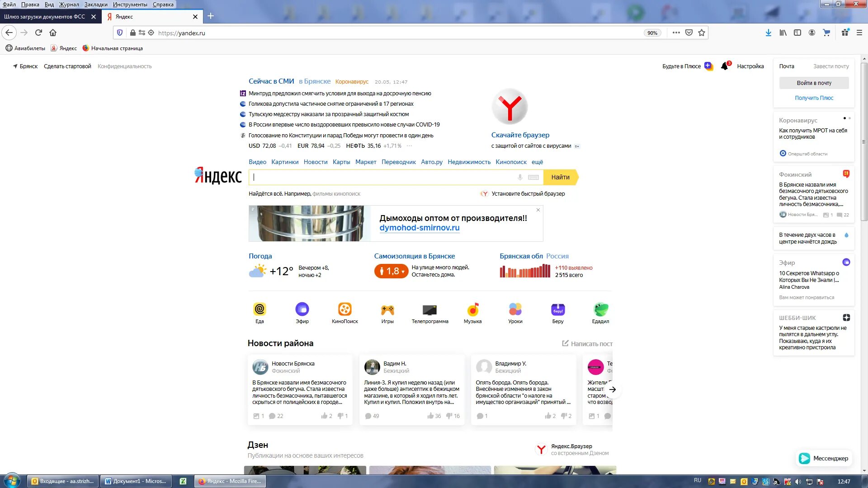The image size is (868, 488).
Task: Click the Войти в почту button
Action: coord(814,83)
